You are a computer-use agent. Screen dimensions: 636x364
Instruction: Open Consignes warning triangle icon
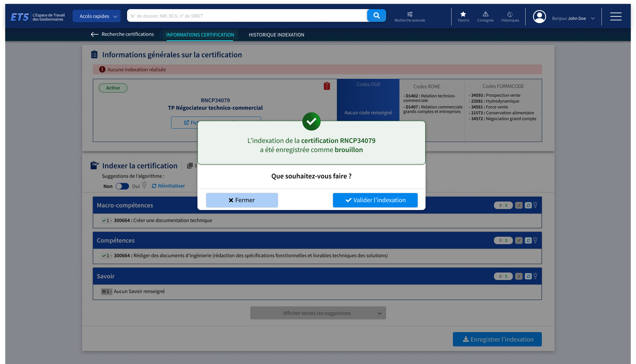coord(485,14)
